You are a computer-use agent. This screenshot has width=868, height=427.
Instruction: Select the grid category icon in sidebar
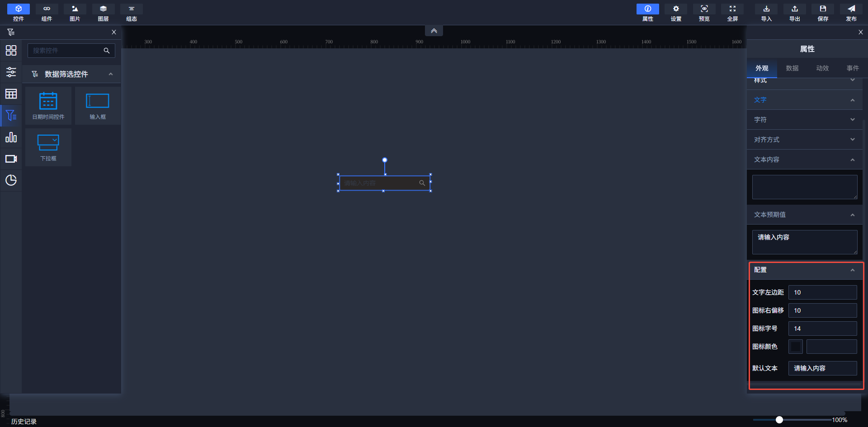pos(11,50)
